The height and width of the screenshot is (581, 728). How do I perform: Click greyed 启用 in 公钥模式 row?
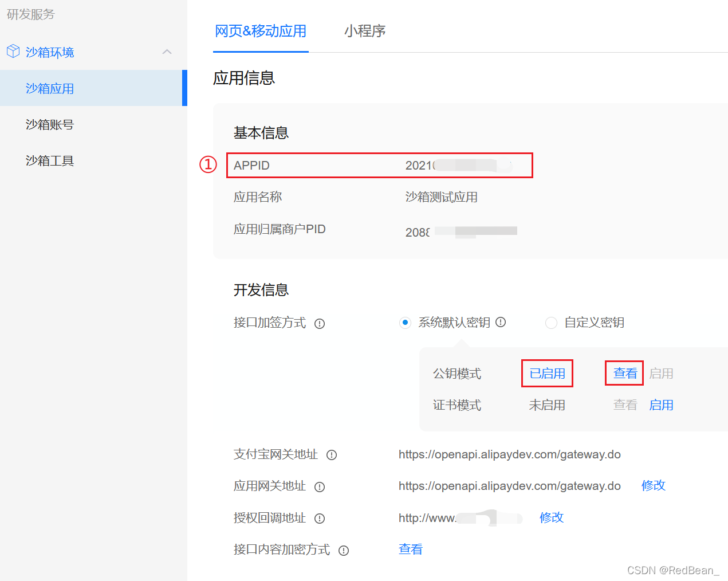coord(661,374)
